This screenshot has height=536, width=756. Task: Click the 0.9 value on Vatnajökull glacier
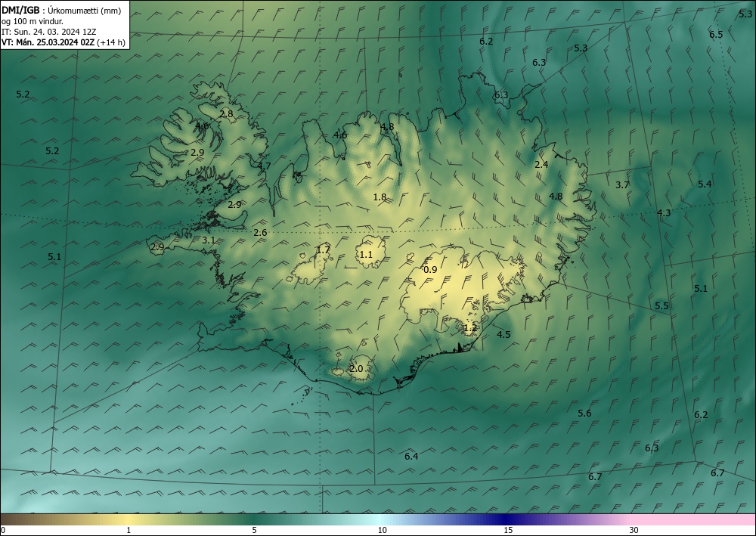430,269
